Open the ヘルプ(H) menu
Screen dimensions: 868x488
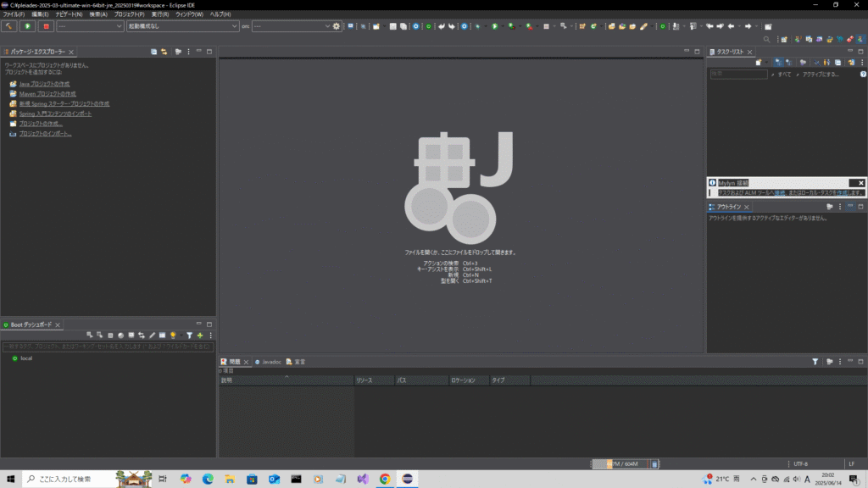[x=220, y=14]
